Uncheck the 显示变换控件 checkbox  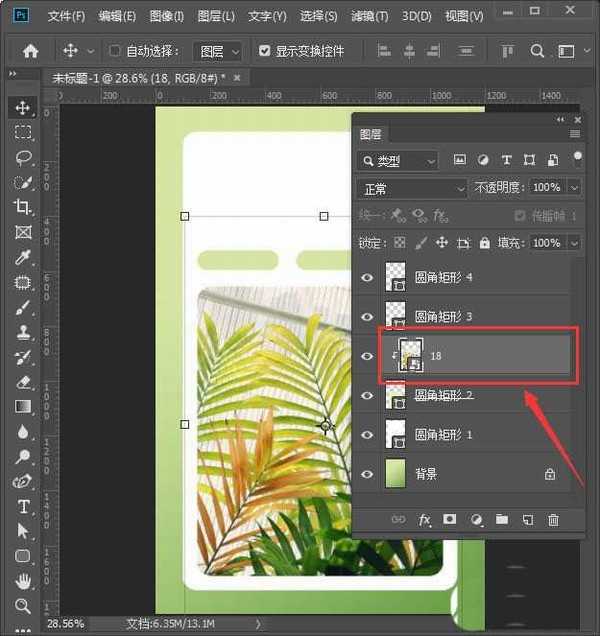coord(264,51)
